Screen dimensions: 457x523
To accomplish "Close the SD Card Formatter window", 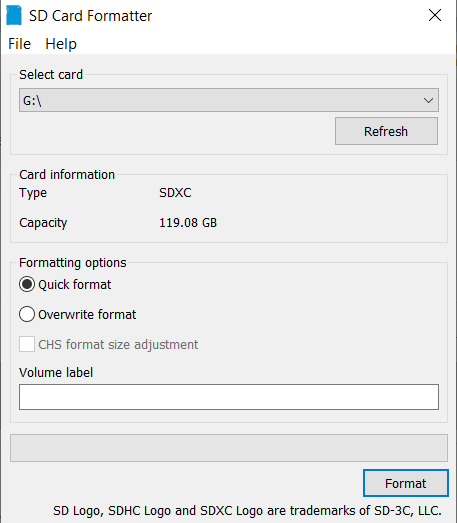I will 435,15.
